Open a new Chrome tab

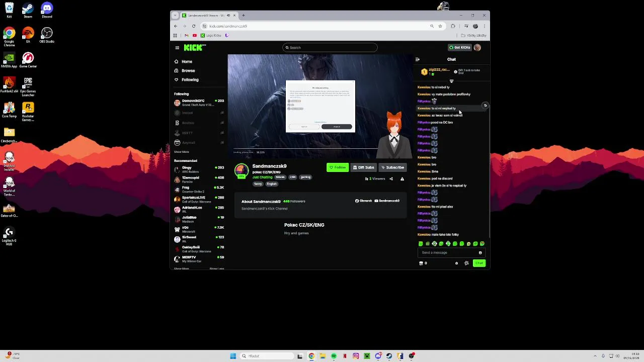click(244, 15)
